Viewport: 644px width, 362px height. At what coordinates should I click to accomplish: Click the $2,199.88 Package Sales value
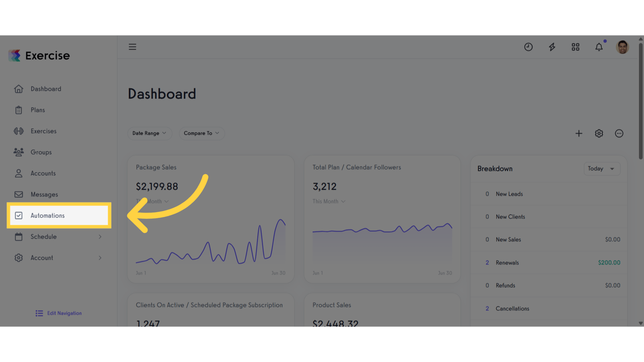(x=157, y=187)
